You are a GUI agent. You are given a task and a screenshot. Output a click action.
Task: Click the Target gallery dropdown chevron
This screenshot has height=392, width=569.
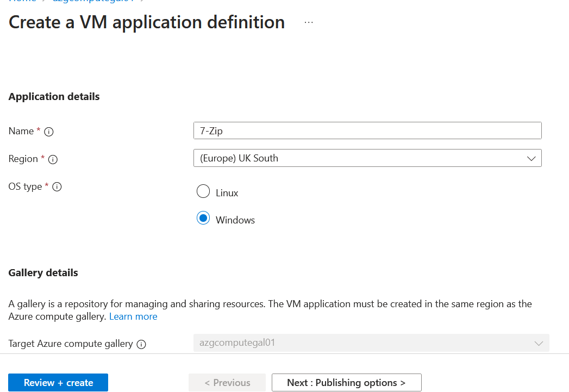click(x=538, y=343)
